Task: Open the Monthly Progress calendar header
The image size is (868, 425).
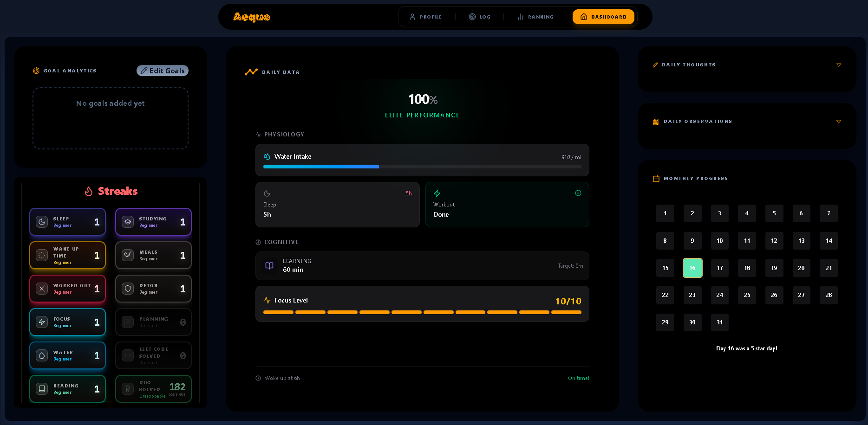Action: click(x=695, y=179)
